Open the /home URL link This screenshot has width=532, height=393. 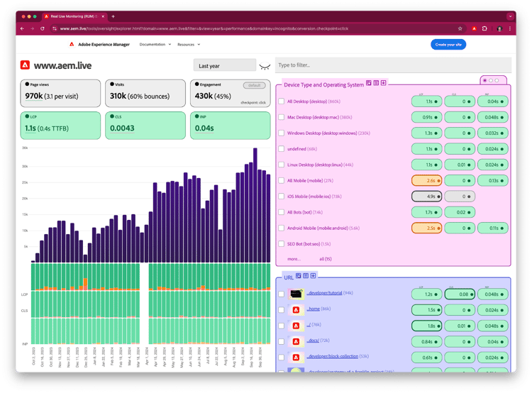(314, 309)
